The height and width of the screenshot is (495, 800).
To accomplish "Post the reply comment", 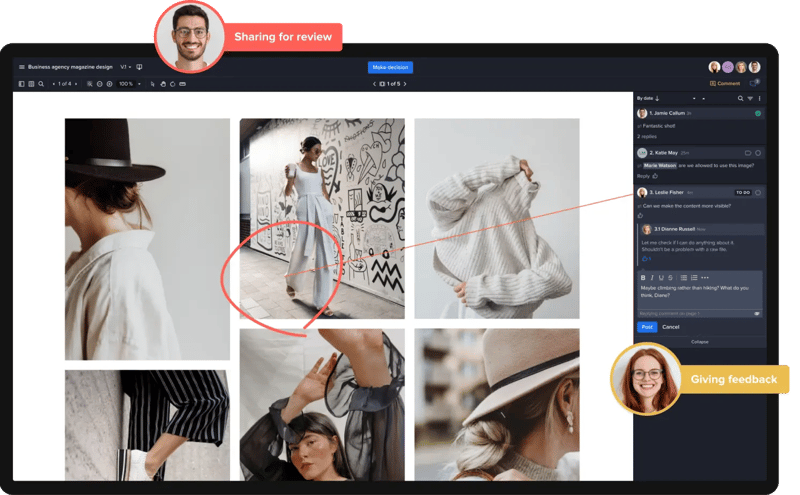I will (x=646, y=327).
